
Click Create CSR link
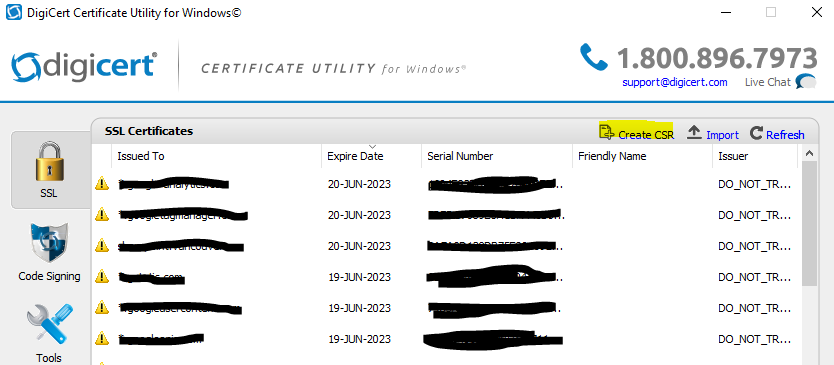pyautogui.click(x=646, y=135)
